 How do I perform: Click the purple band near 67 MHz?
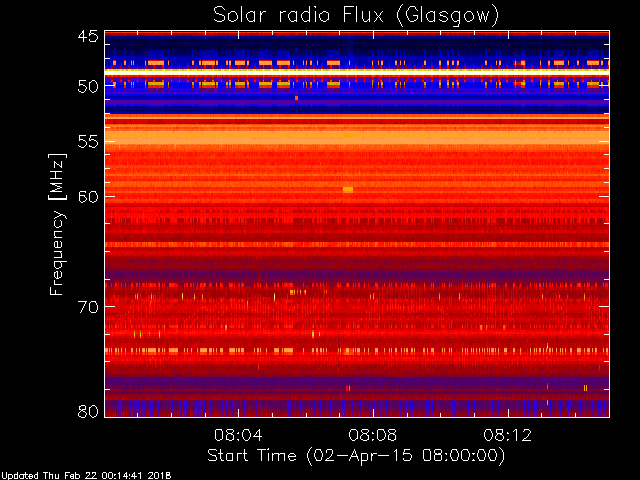[x=357, y=271]
